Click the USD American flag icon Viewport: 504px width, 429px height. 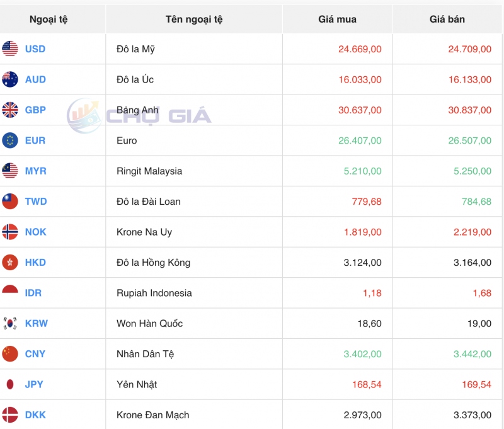click(x=10, y=49)
